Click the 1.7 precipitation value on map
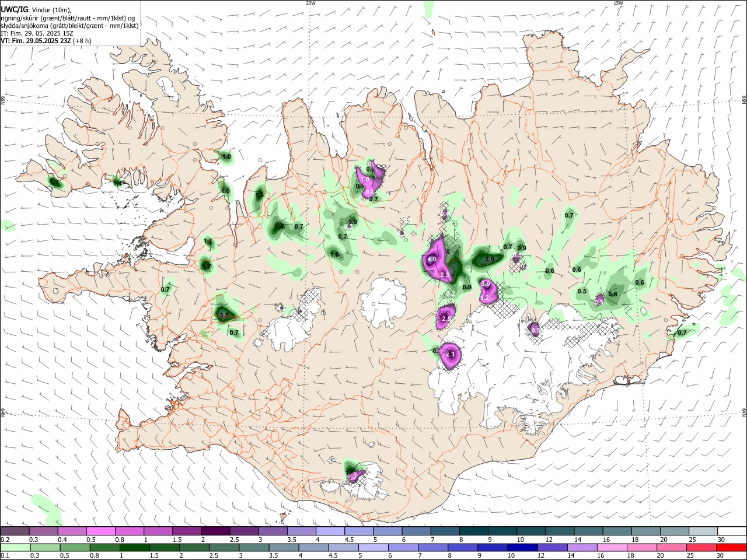Image resolution: width=747 pixels, height=560 pixels. pos(206,266)
